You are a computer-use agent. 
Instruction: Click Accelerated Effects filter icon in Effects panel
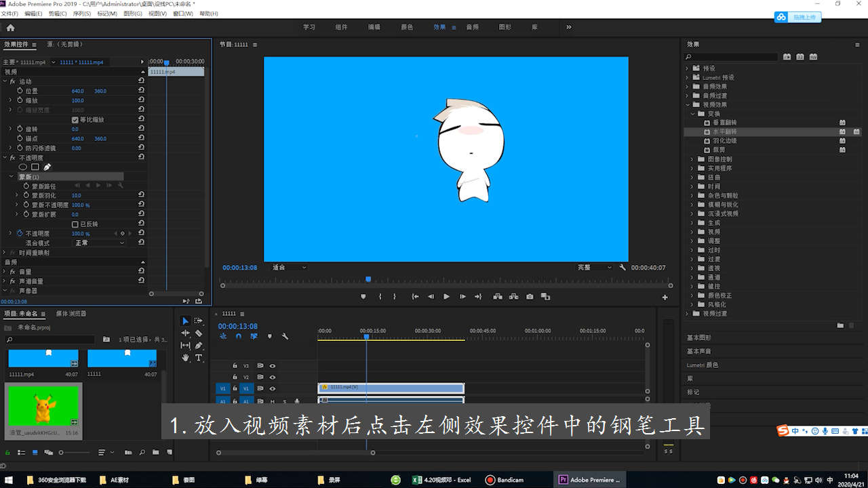click(x=787, y=57)
